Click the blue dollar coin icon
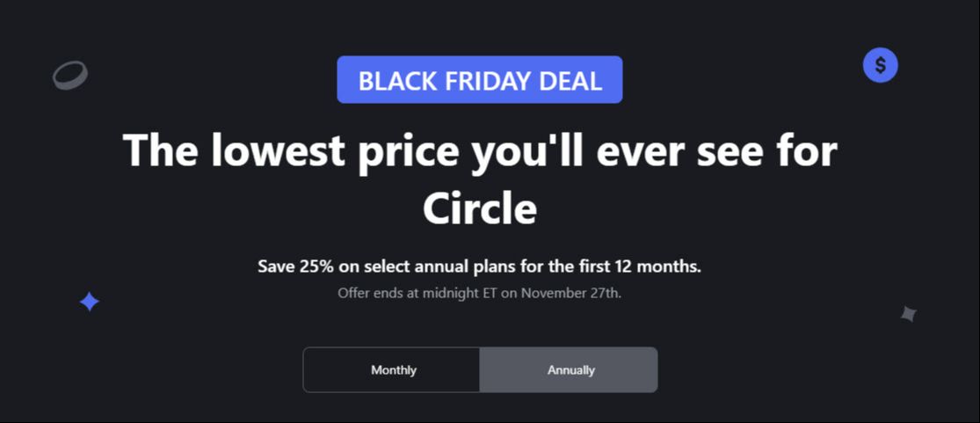980x423 pixels. point(880,65)
